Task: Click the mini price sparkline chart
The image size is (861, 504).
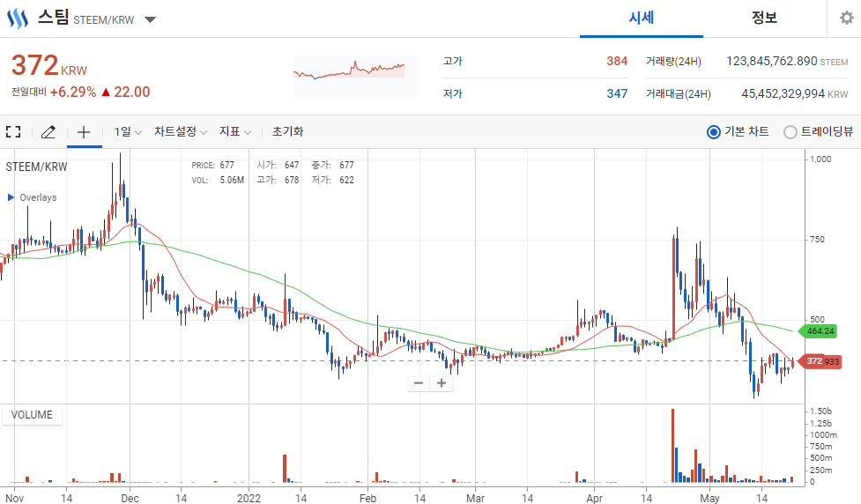Action: click(x=355, y=77)
